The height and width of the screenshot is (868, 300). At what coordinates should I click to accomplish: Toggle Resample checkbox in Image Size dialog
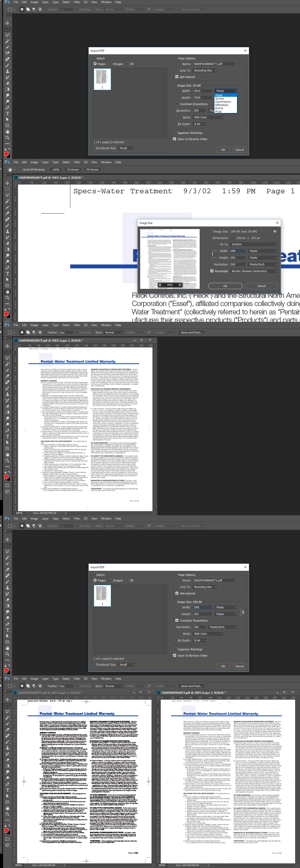pos(212,271)
